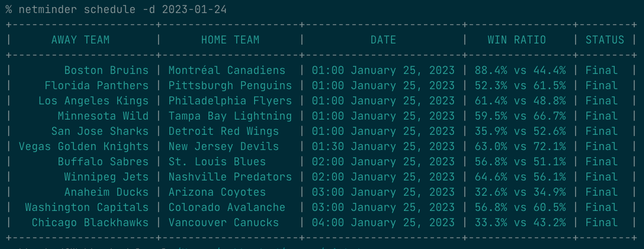Select the San Jose Sharks entry
Screen dimensions: 644x249
(100, 131)
